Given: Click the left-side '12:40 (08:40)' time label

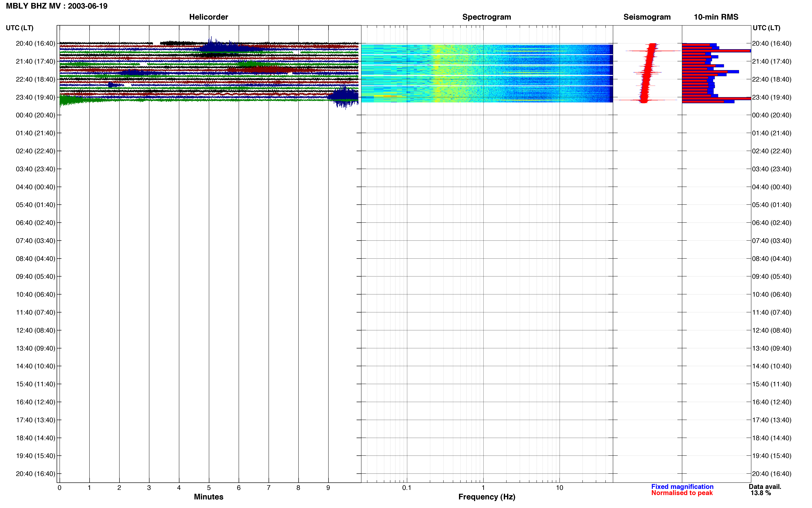Looking at the screenshot, I should (36, 330).
